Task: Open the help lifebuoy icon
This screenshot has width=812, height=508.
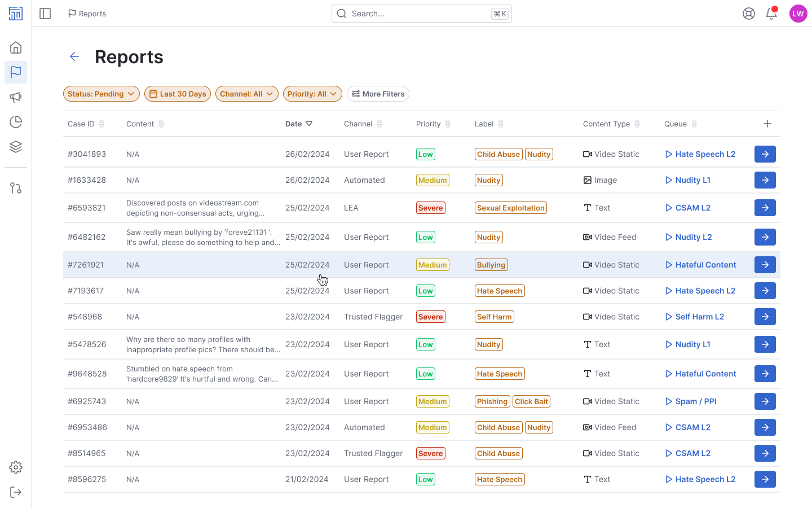Action: tap(748, 13)
